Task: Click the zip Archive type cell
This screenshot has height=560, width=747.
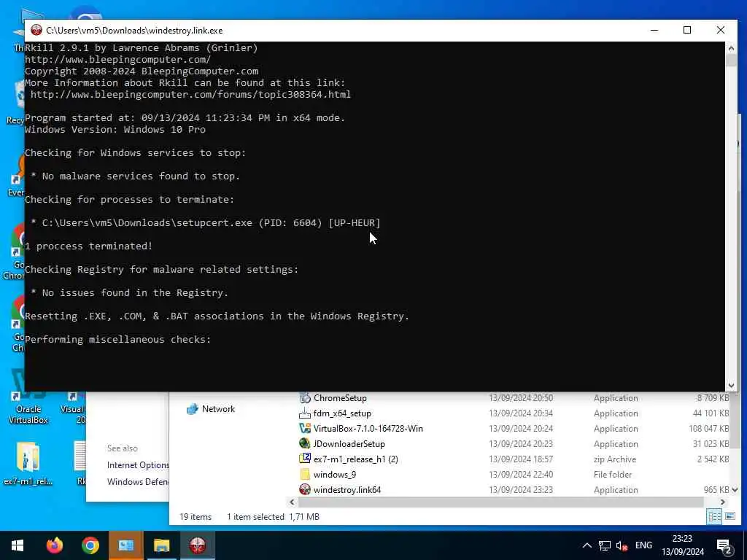Action: click(x=614, y=459)
